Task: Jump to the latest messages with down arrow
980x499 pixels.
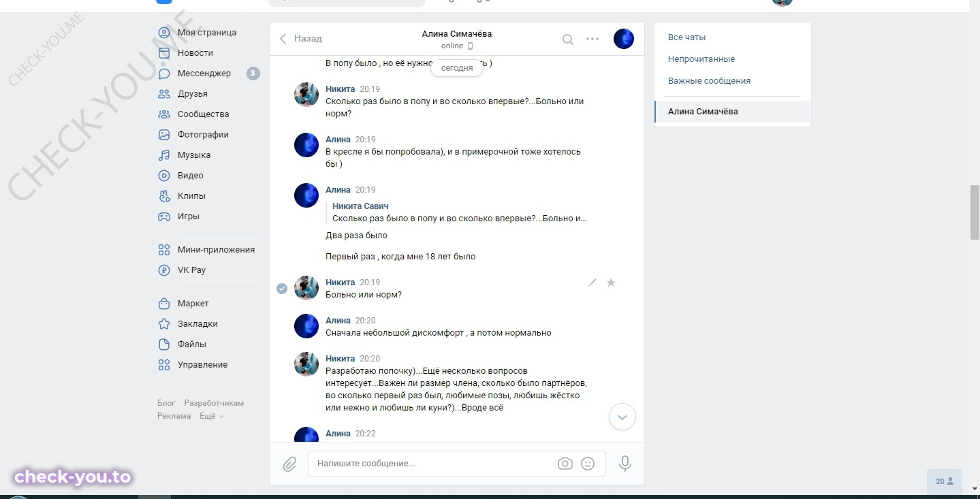Action: click(x=622, y=417)
